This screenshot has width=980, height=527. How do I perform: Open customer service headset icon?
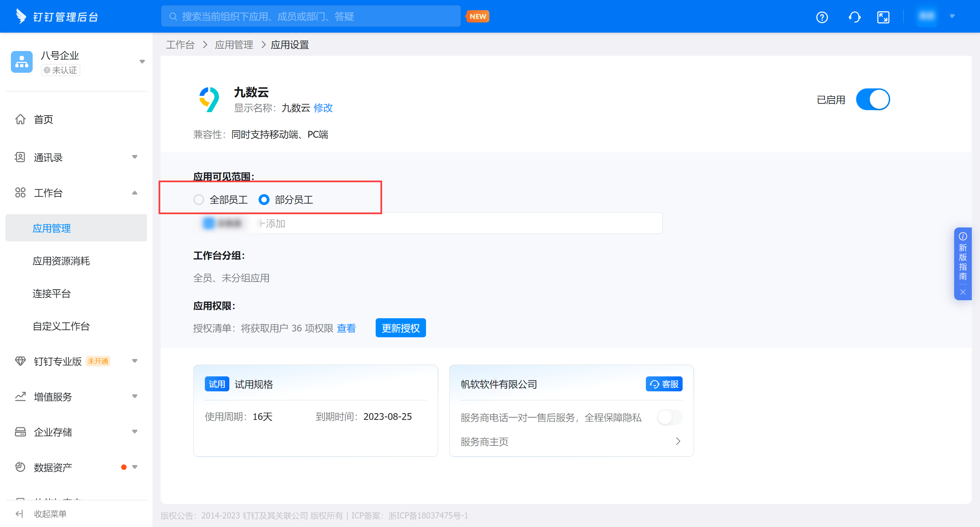[854, 17]
